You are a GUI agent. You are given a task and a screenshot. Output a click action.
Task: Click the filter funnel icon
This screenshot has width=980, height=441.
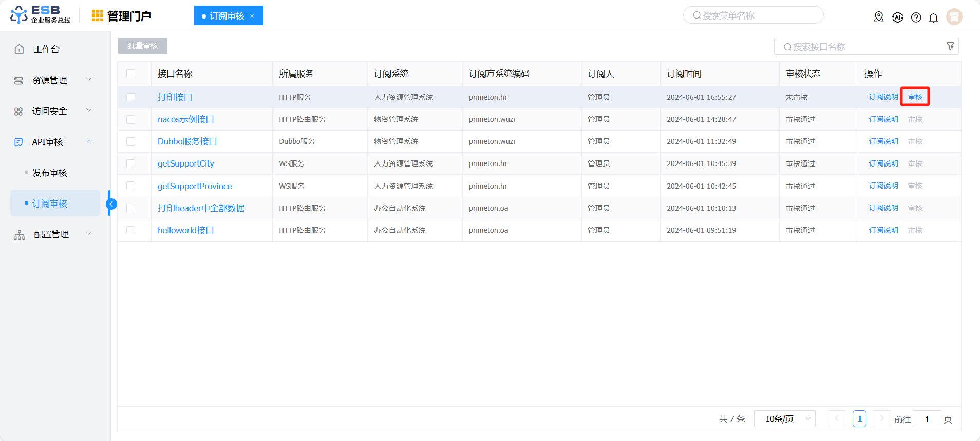click(950, 46)
